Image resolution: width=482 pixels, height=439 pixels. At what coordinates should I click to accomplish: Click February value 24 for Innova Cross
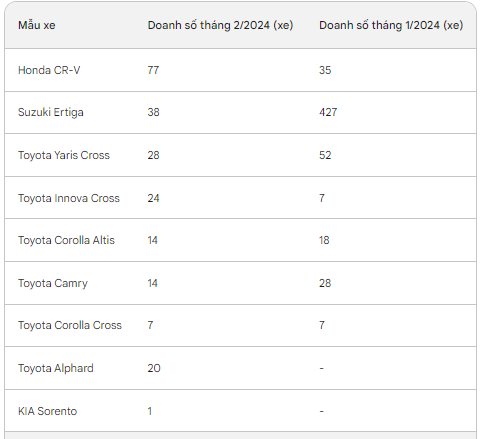point(153,198)
